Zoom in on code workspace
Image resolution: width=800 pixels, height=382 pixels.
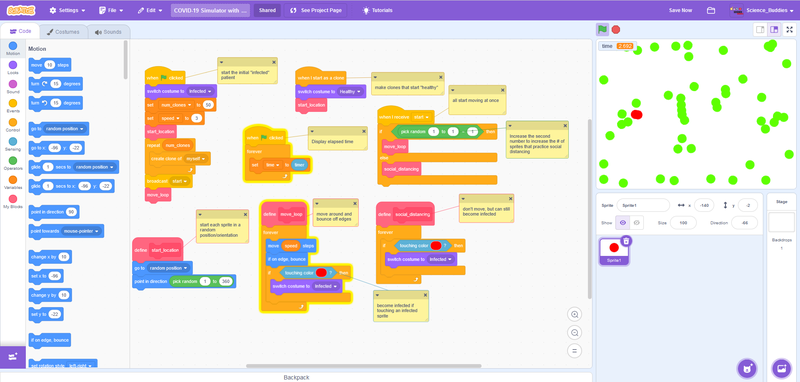[574, 315]
